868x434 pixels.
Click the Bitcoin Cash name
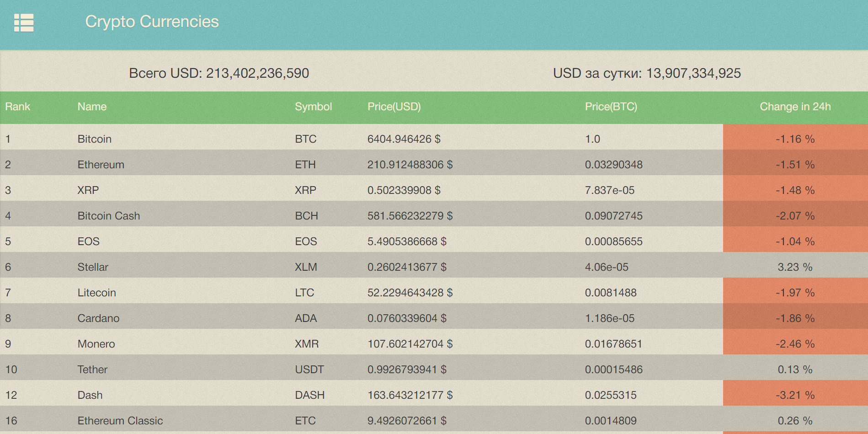coord(109,216)
